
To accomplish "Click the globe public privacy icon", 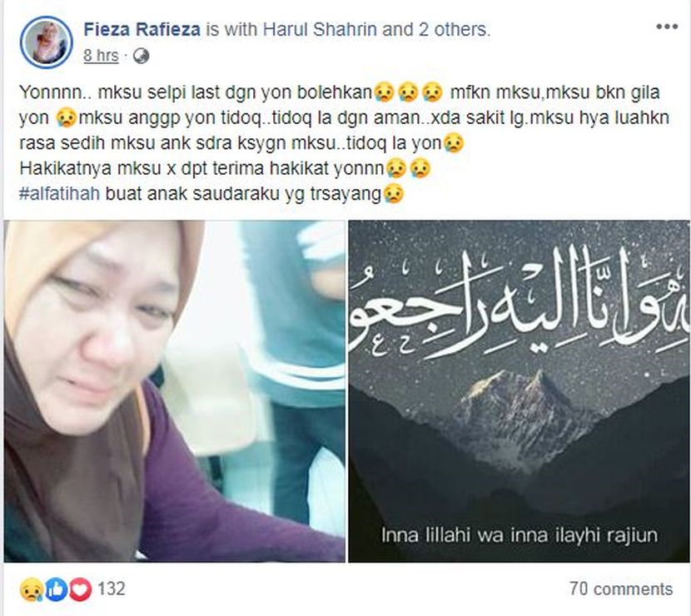I will pyautogui.click(x=141, y=56).
